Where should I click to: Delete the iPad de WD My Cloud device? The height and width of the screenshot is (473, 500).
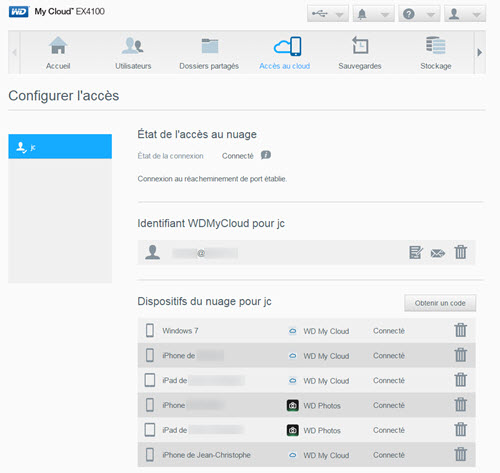pyautogui.click(x=461, y=379)
